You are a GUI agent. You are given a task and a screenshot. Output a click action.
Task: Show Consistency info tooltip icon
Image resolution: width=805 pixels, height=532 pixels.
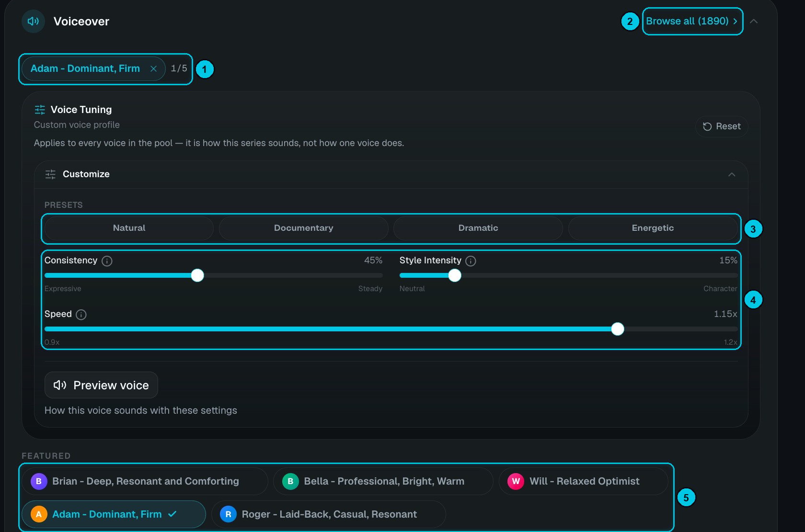pyautogui.click(x=107, y=261)
